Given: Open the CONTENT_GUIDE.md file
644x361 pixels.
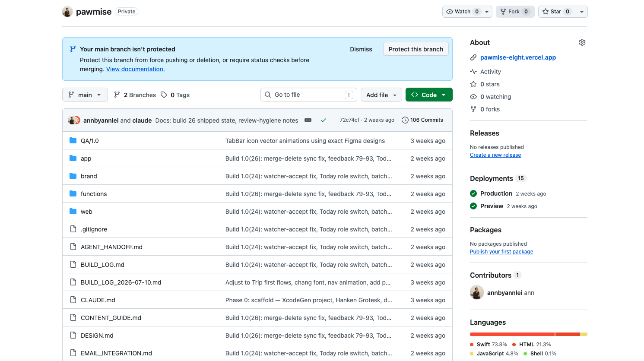Looking at the screenshot, I should (x=111, y=318).
